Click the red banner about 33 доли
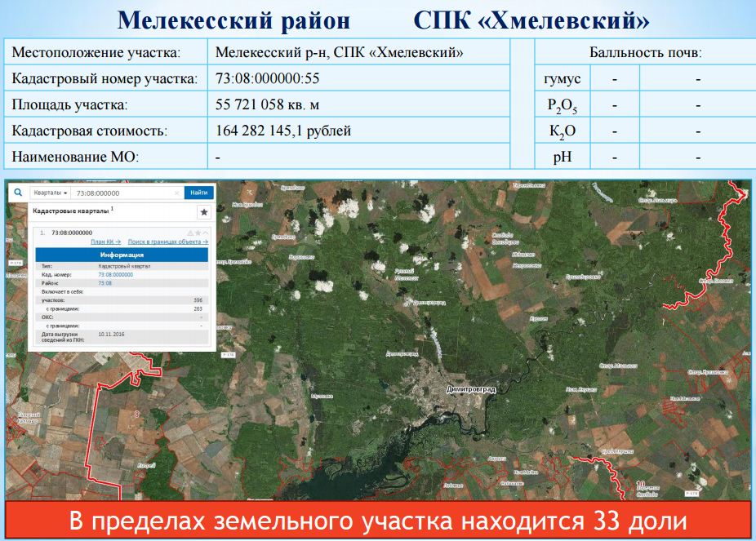756x541 pixels. [x=377, y=521]
